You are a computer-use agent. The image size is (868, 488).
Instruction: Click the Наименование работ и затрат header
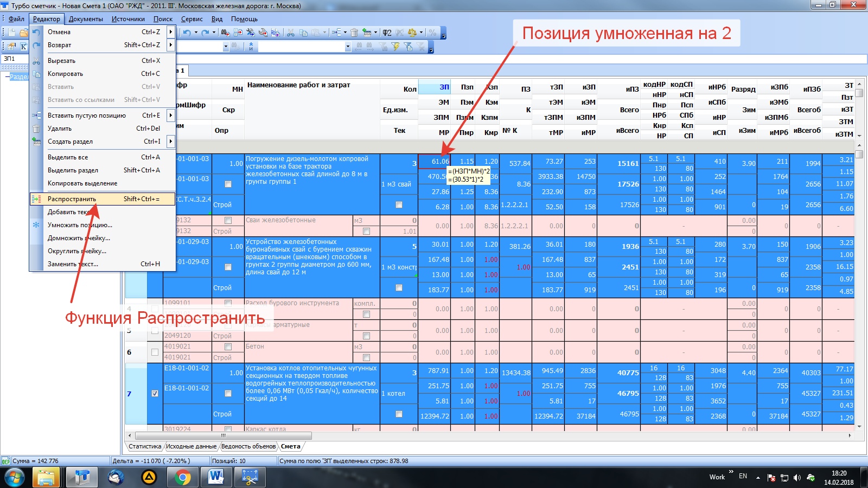pyautogui.click(x=298, y=85)
